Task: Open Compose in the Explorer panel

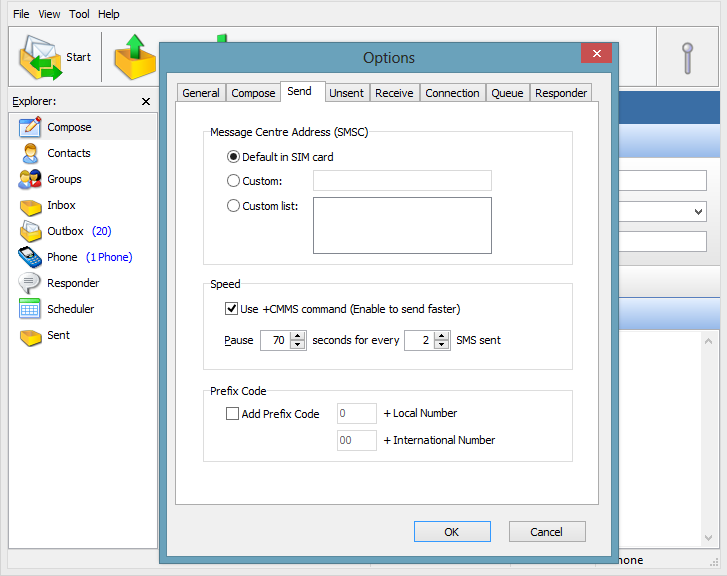Action: tap(68, 127)
